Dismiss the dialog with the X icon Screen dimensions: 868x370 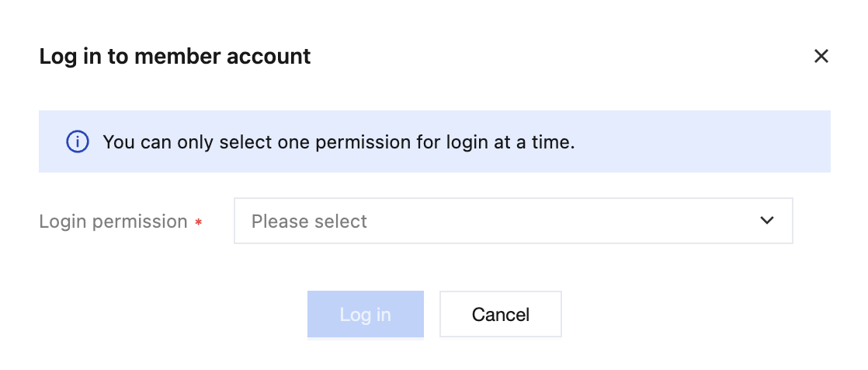821,56
